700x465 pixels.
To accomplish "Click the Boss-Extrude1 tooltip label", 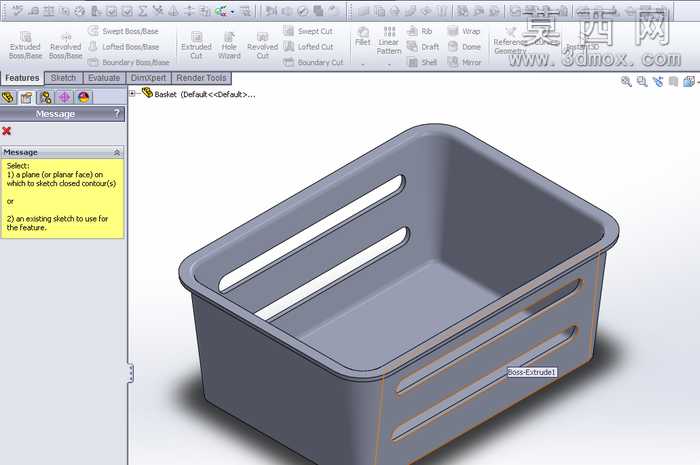I will 532,372.
